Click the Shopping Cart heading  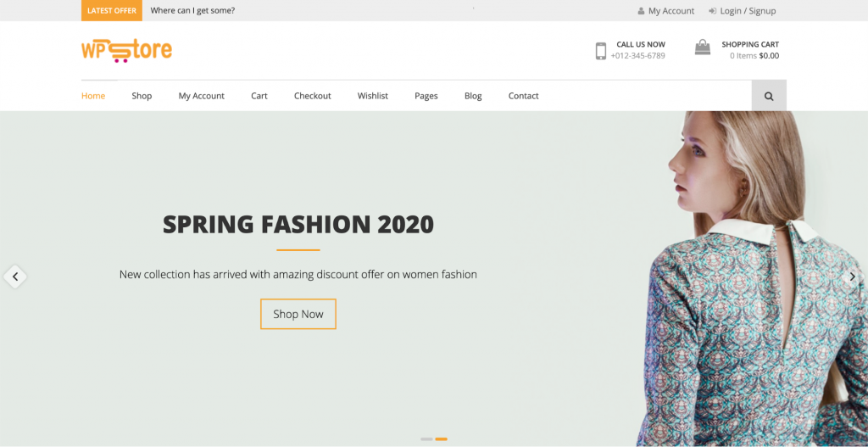[x=750, y=44]
